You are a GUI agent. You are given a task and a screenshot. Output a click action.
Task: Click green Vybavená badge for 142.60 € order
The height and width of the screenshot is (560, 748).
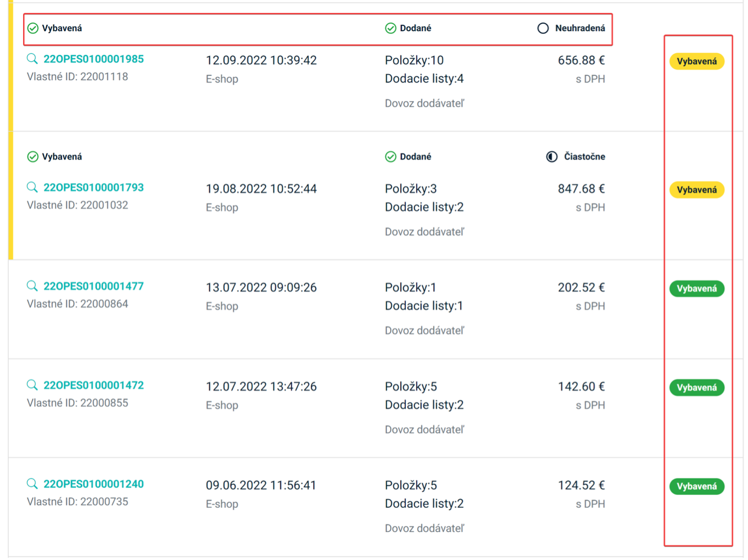tap(696, 388)
